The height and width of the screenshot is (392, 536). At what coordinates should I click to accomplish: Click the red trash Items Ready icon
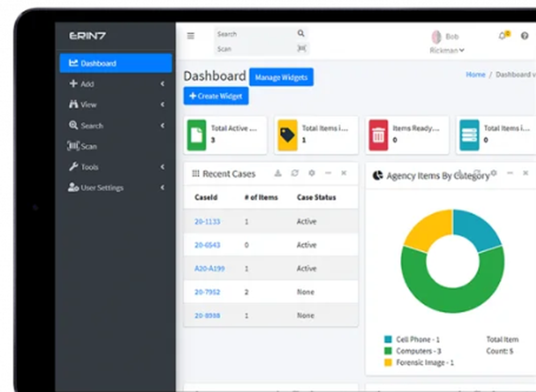coord(378,135)
